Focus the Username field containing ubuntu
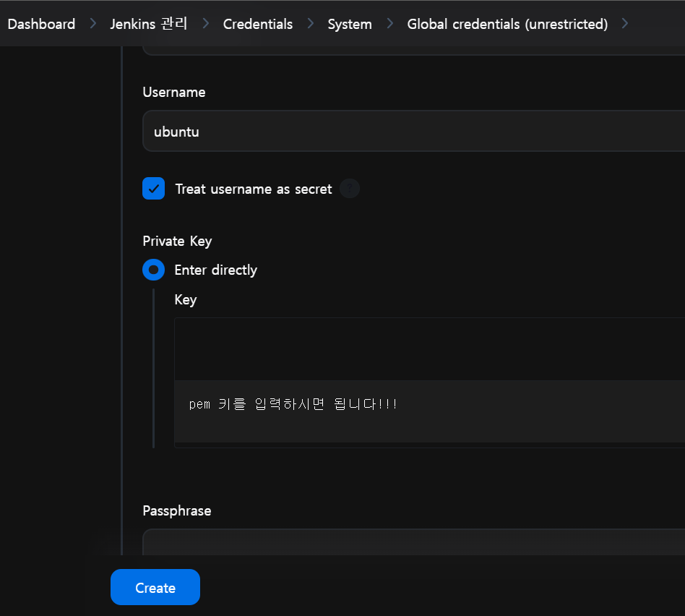The width and height of the screenshot is (685, 616). (x=414, y=131)
